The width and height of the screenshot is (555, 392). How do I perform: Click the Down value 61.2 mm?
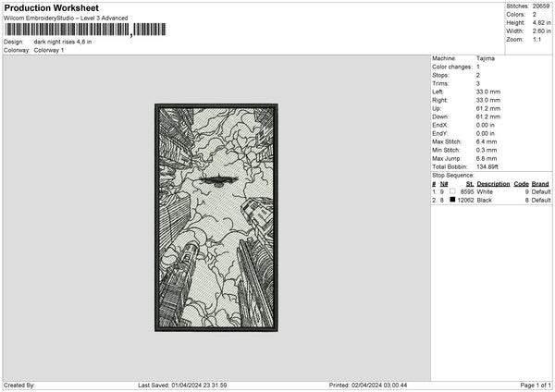click(488, 116)
